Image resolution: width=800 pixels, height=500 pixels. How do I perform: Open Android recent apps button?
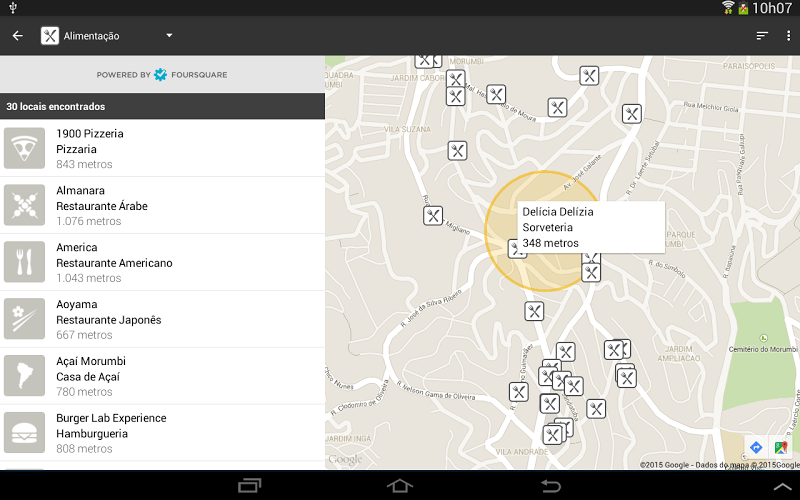[x=249, y=485]
